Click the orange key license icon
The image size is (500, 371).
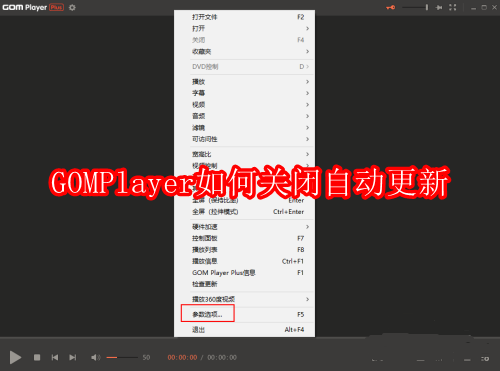pos(391,7)
